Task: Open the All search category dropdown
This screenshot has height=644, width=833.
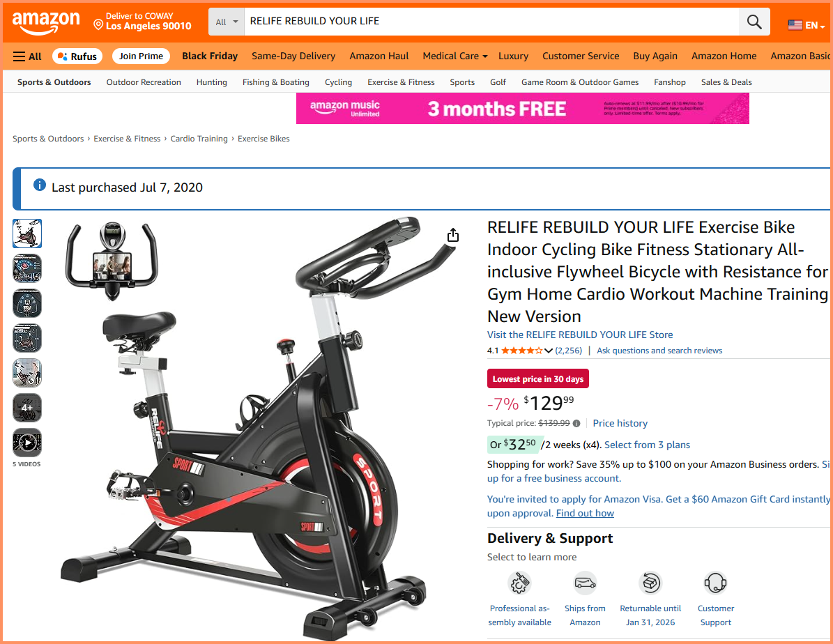Action: (x=227, y=22)
